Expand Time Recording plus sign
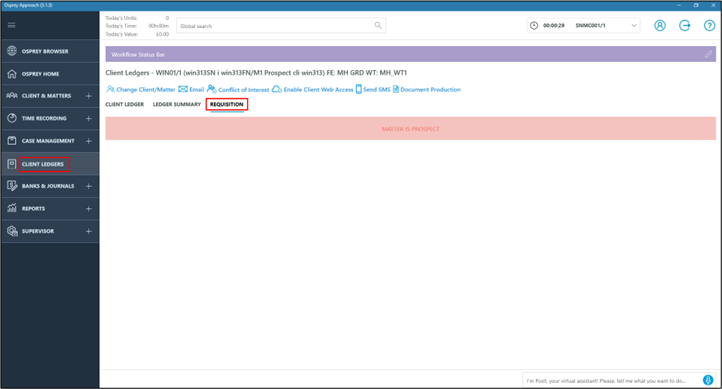Screen dimensions: 722x389 tap(88, 118)
